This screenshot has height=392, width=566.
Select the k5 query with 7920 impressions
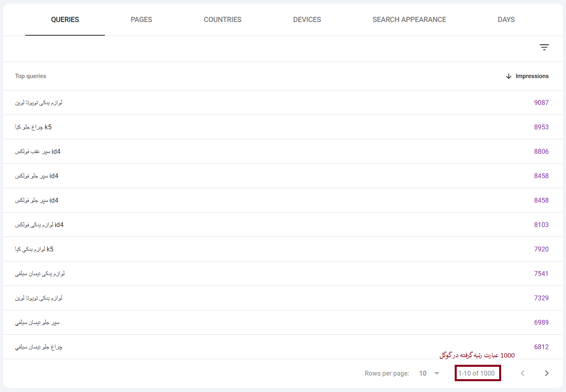[x=34, y=249]
